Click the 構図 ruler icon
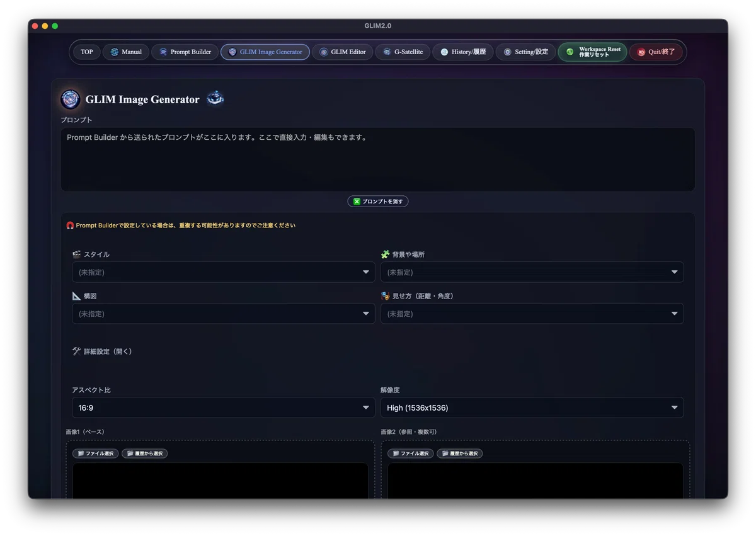756x536 pixels. 77,296
